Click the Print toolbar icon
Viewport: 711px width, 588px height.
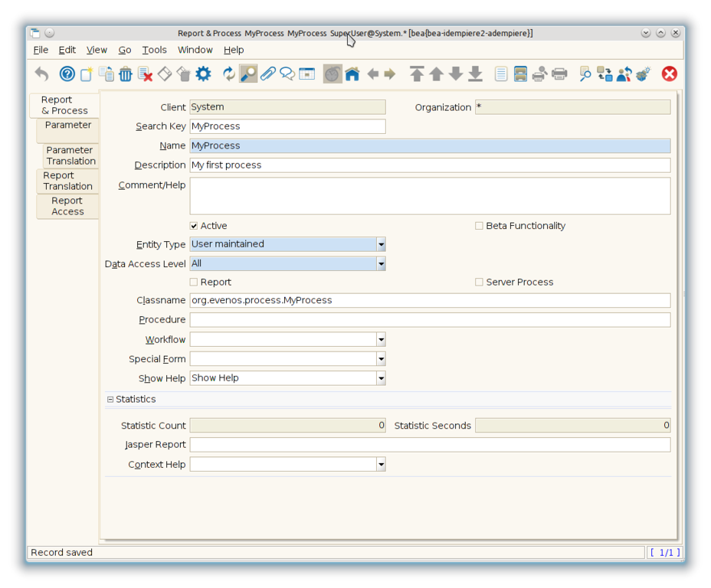[x=559, y=73]
